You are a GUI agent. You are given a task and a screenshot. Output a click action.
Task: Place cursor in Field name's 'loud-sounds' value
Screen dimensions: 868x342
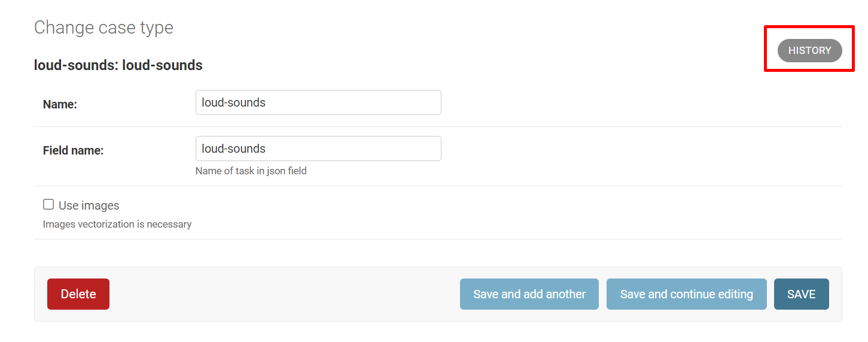tap(233, 149)
